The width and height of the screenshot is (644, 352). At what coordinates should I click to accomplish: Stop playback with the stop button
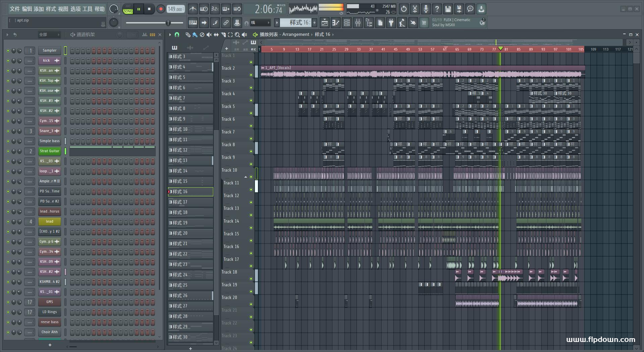[149, 9]
